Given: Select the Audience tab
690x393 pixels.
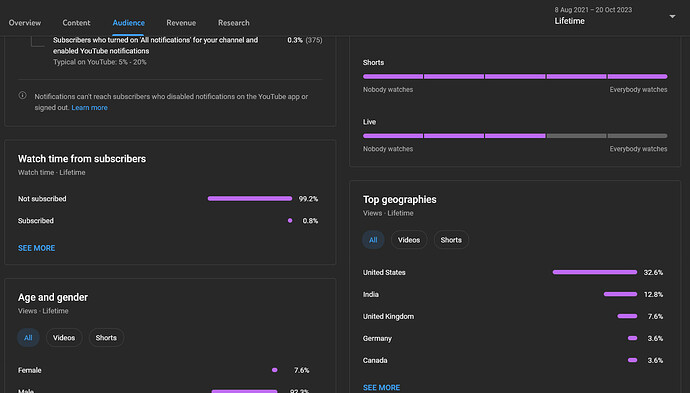Looking at the screenshot, I should click(x=128, y=22).
